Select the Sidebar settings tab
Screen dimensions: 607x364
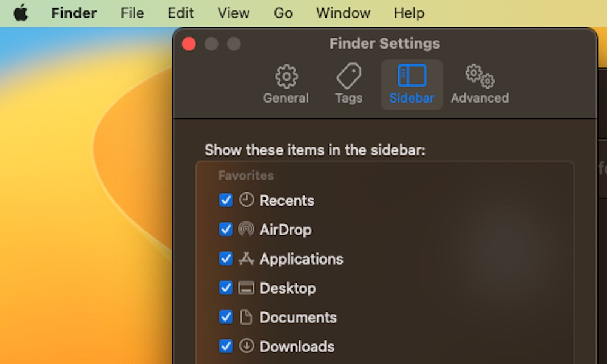tap(412, 84)
